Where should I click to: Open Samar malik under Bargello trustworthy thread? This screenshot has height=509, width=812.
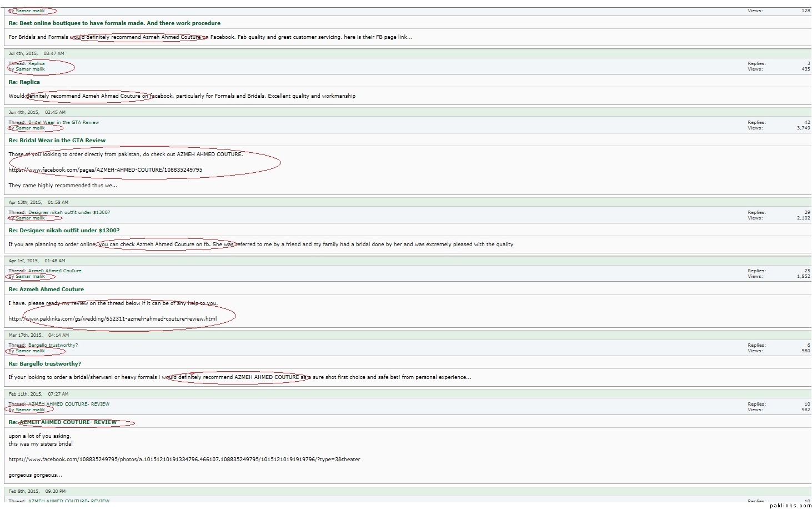[30, 351]
